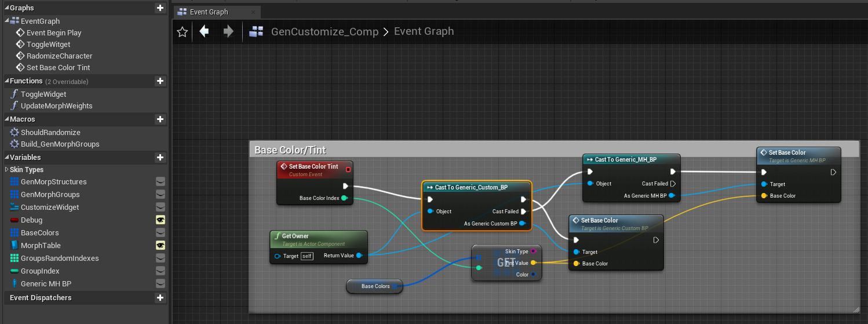Viewport: 868px width, 324px height.
Task: Add a new macro with plus icon
Action: (x=161, y=119)
